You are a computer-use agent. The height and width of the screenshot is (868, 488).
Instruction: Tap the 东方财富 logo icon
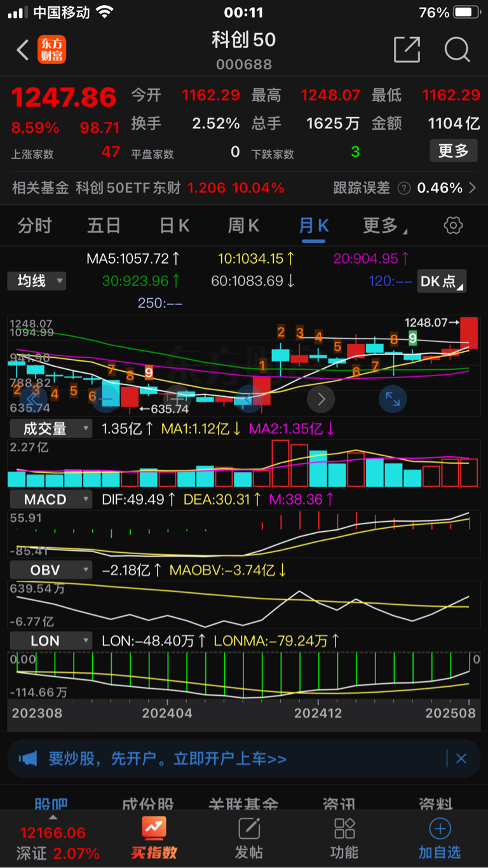point(51,50)
